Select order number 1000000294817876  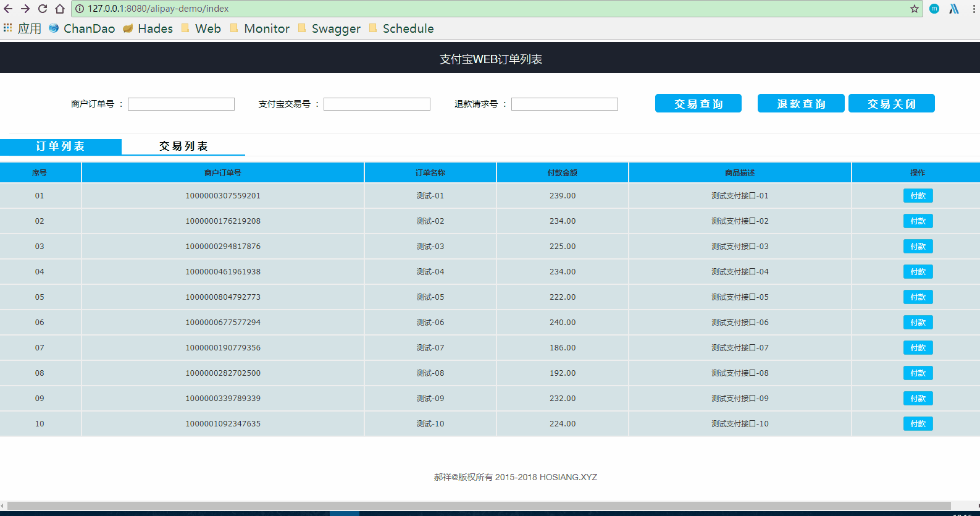point(223,247)
